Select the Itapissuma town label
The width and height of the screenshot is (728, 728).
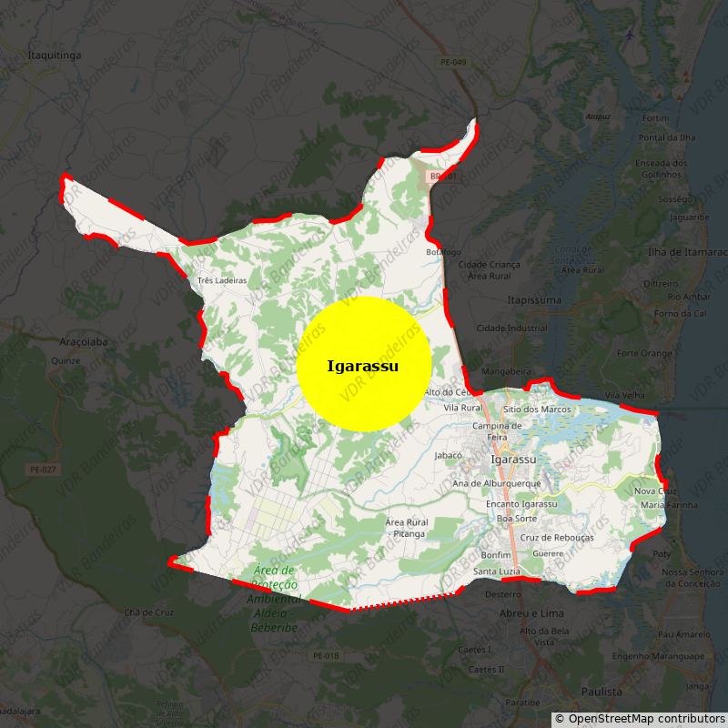pos(534,299)
